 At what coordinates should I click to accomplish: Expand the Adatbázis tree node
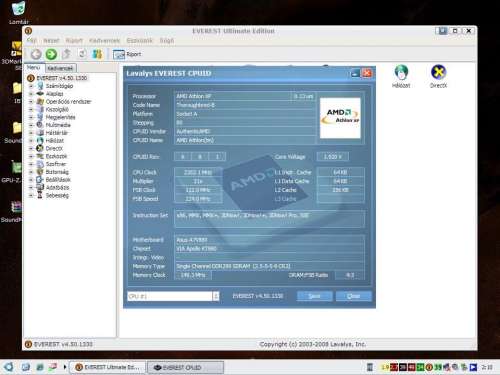[x=31, y=187]
